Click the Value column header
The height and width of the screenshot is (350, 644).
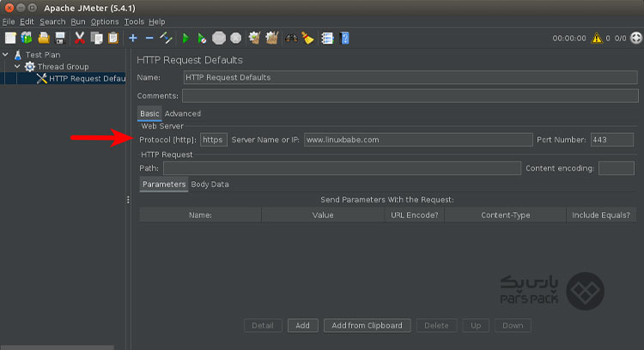[323, 215]
